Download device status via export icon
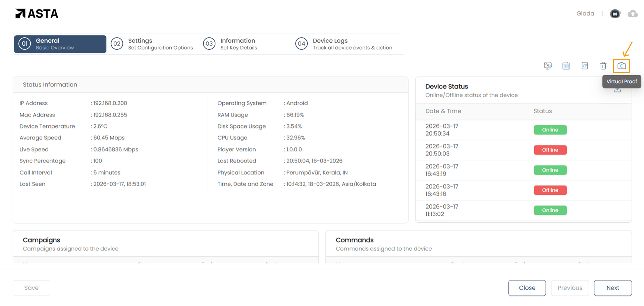 click(x=617, y=90)
